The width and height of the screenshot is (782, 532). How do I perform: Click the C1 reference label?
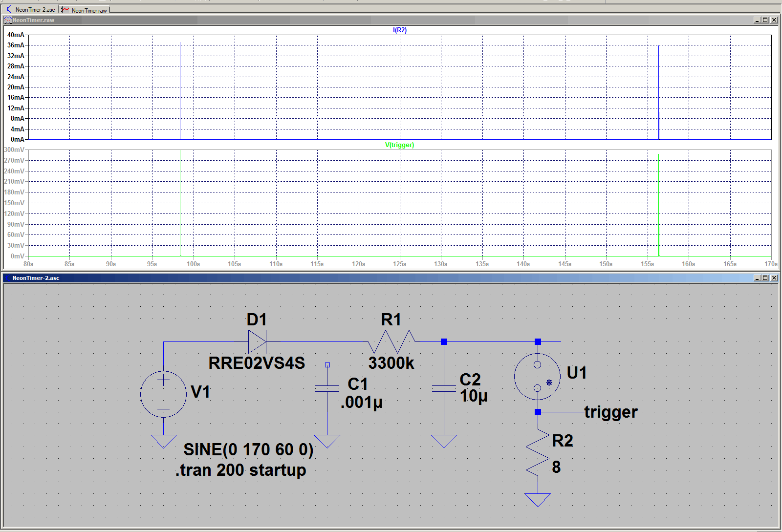point(358,384)
